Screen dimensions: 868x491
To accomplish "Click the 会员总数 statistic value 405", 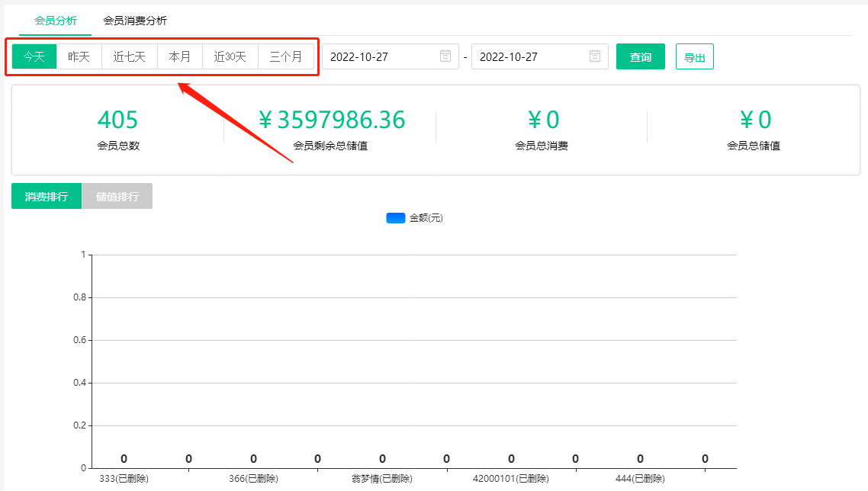I will pos(117,119).
